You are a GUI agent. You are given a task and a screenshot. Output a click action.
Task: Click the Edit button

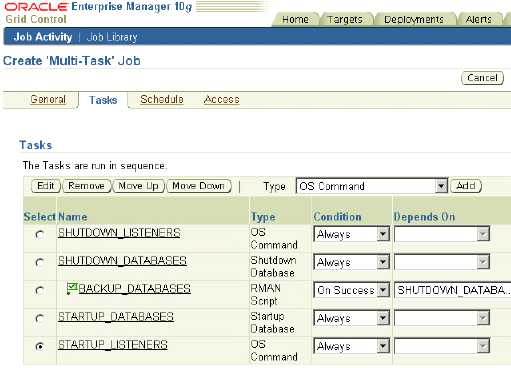coord(46,186)
